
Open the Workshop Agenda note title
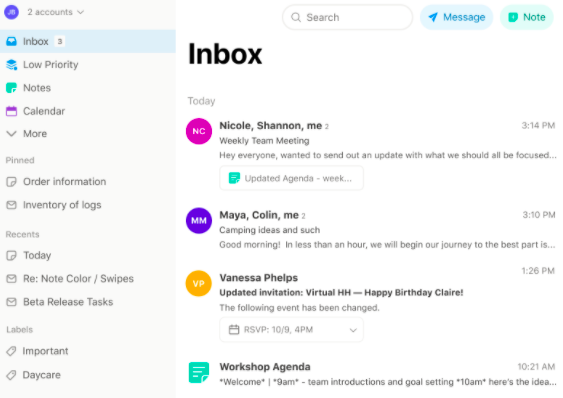click(x=265, y=367)
